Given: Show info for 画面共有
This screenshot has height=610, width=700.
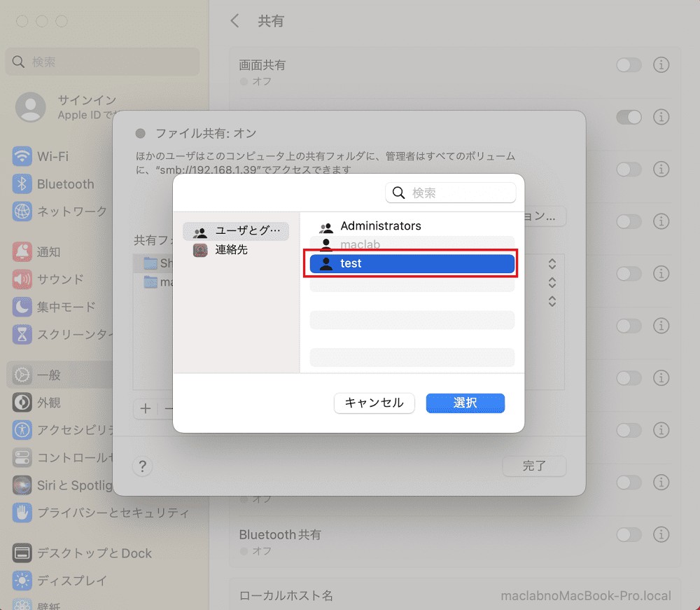Looking at the screenshot, I should (661, 65).
